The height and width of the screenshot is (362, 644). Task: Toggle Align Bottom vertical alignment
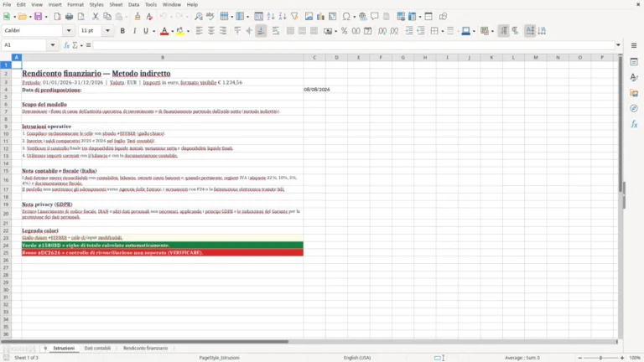[262, 31]
